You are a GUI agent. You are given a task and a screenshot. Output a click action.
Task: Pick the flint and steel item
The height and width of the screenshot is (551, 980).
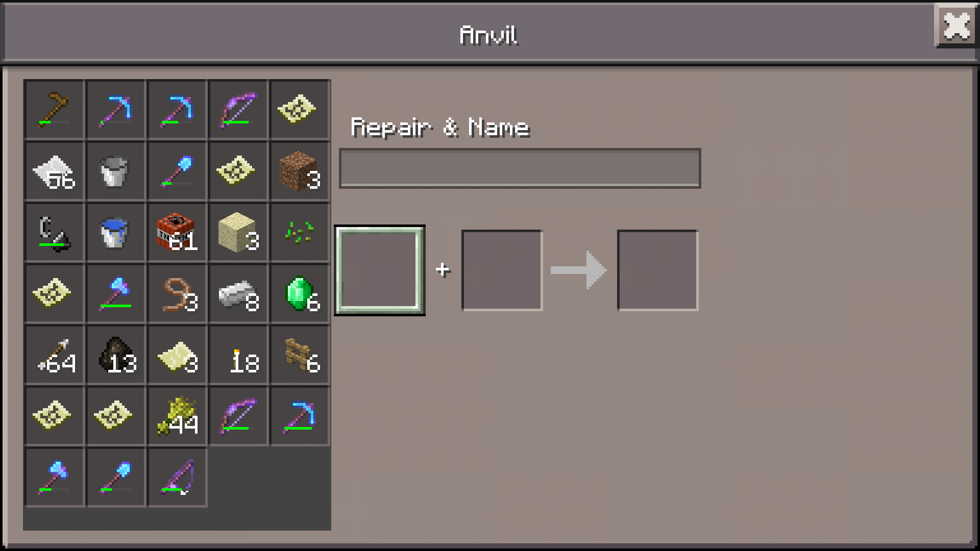[54, 232]
